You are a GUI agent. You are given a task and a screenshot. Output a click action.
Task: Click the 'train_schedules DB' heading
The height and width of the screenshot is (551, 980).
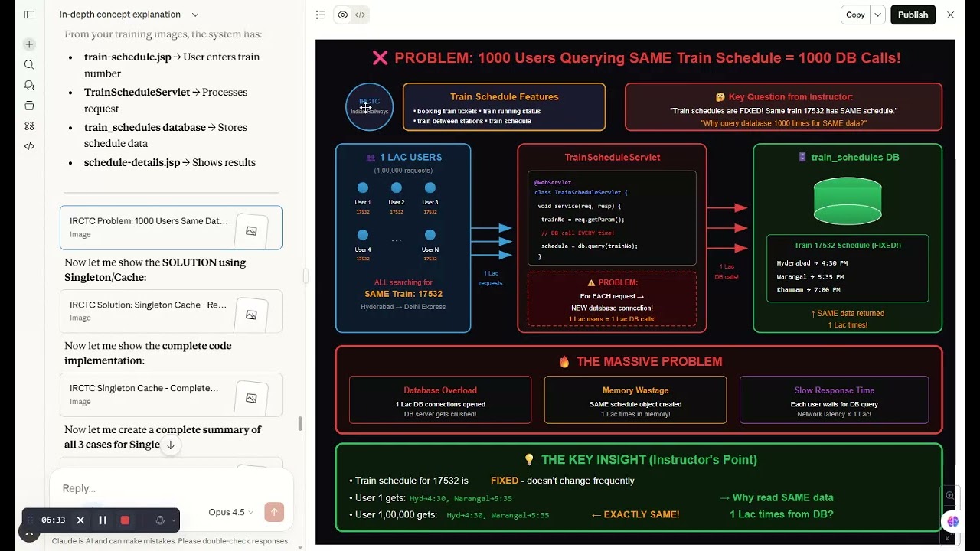pos(854,157)
